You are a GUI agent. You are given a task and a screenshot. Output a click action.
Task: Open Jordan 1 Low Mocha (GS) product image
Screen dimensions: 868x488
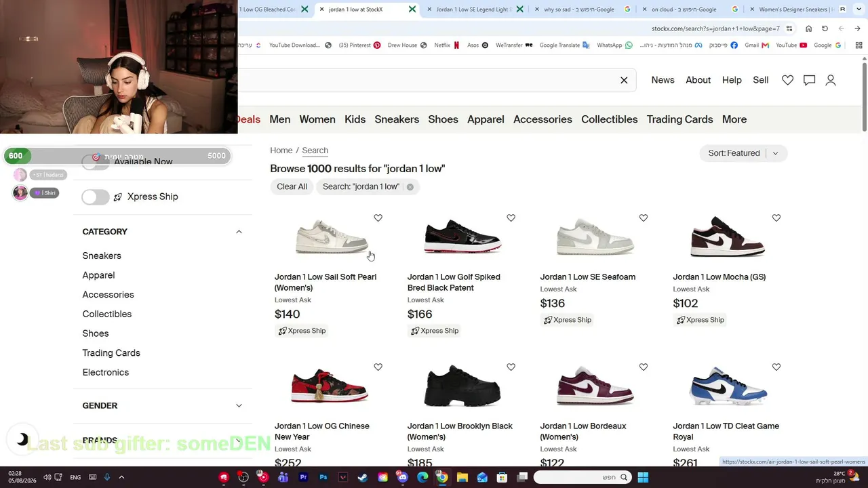[x=728, y=237]
